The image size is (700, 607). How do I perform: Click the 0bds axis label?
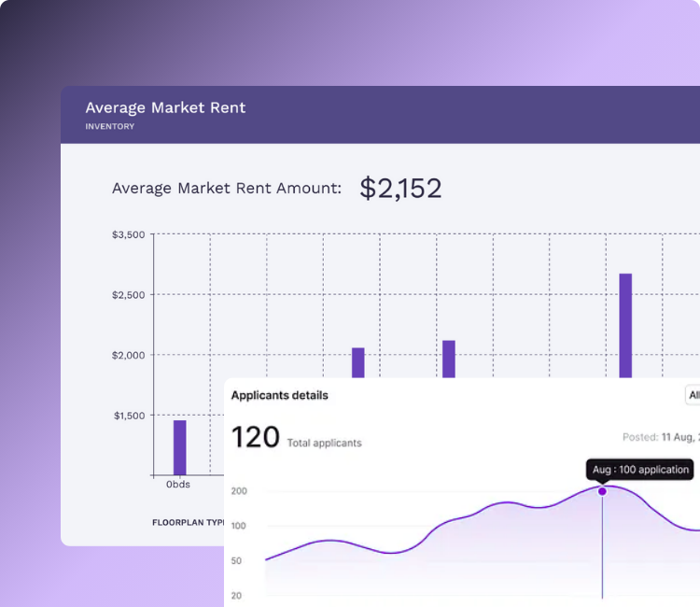pos(179,485)
